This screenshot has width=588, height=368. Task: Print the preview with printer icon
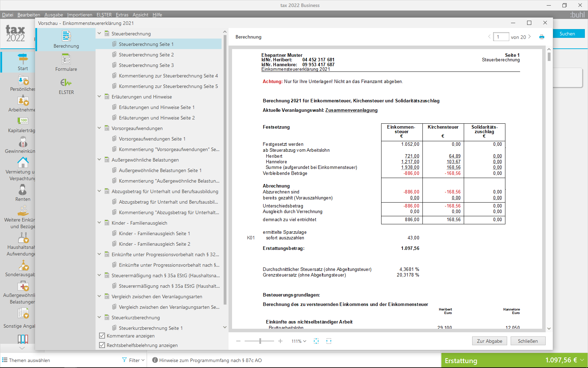point(542,37)
